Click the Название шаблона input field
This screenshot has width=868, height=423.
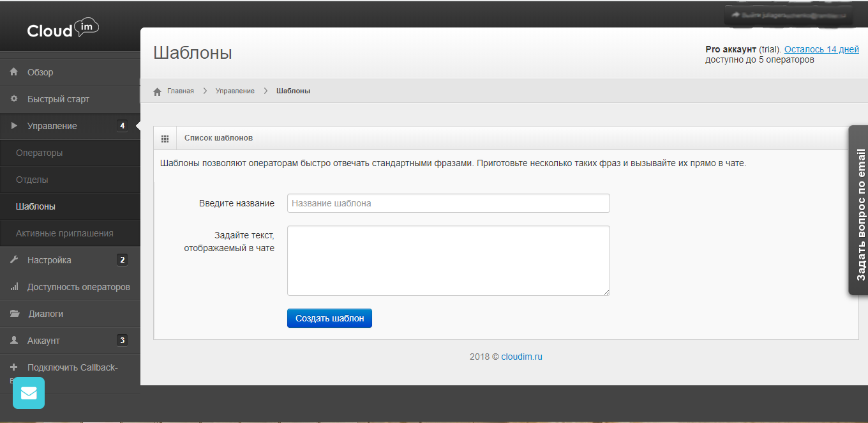tap(448, 203)
